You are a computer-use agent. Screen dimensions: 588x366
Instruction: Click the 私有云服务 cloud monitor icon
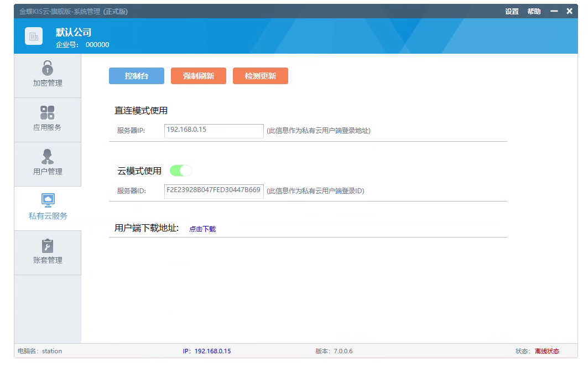tap(48, 200)
